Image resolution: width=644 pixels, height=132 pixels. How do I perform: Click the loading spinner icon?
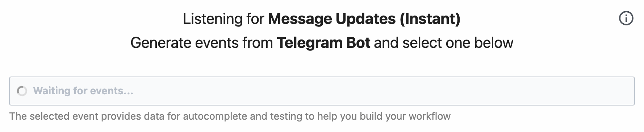[22, 91]
